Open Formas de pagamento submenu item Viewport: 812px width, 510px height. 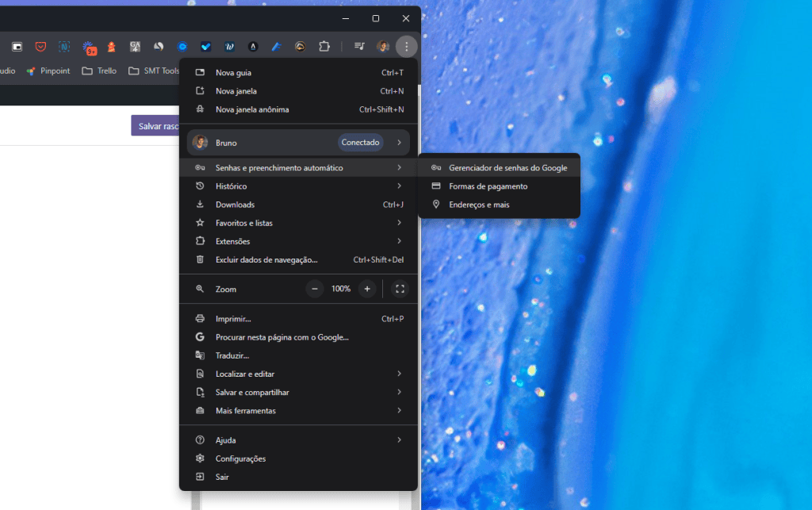click(x=500, y=186)
